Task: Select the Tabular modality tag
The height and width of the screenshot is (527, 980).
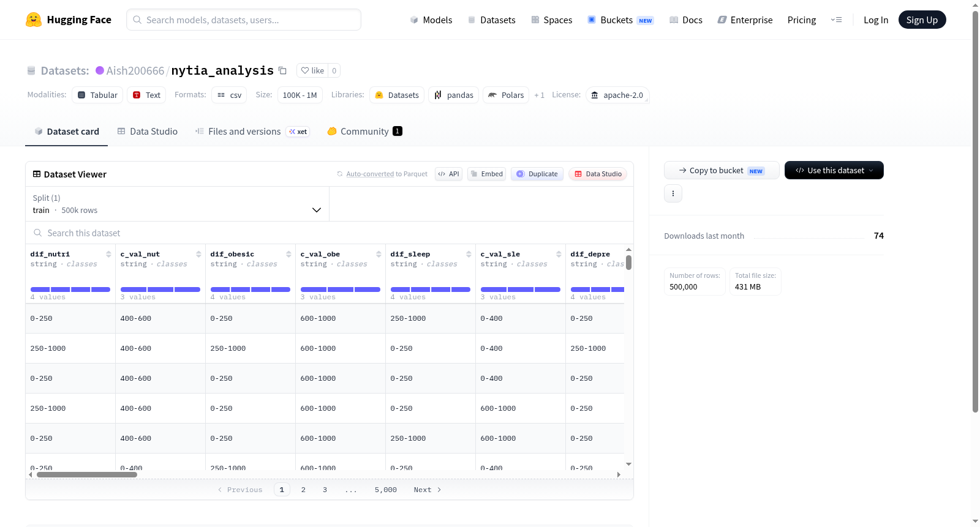Action: pyautogui.click(x=97, y=95)
